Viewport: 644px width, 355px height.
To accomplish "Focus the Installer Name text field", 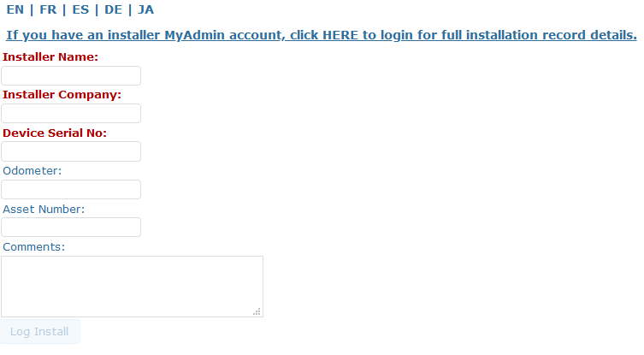I will click(x=71, y=76).
